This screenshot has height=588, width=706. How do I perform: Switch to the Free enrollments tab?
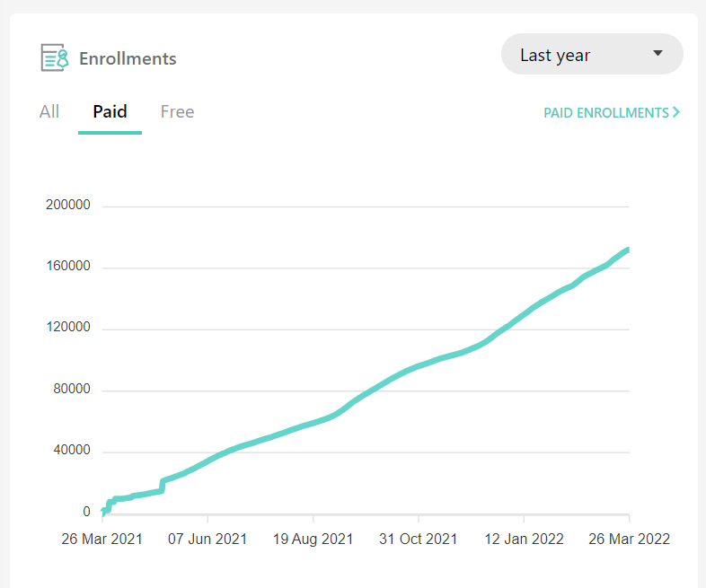point(177,112)
